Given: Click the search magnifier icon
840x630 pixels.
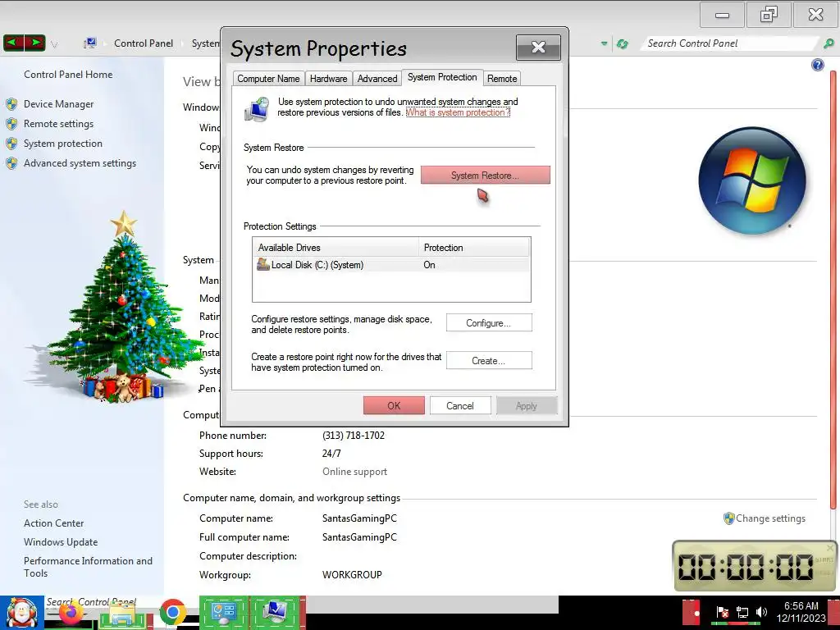Looking at the screenshot, I should coord(829,43).
